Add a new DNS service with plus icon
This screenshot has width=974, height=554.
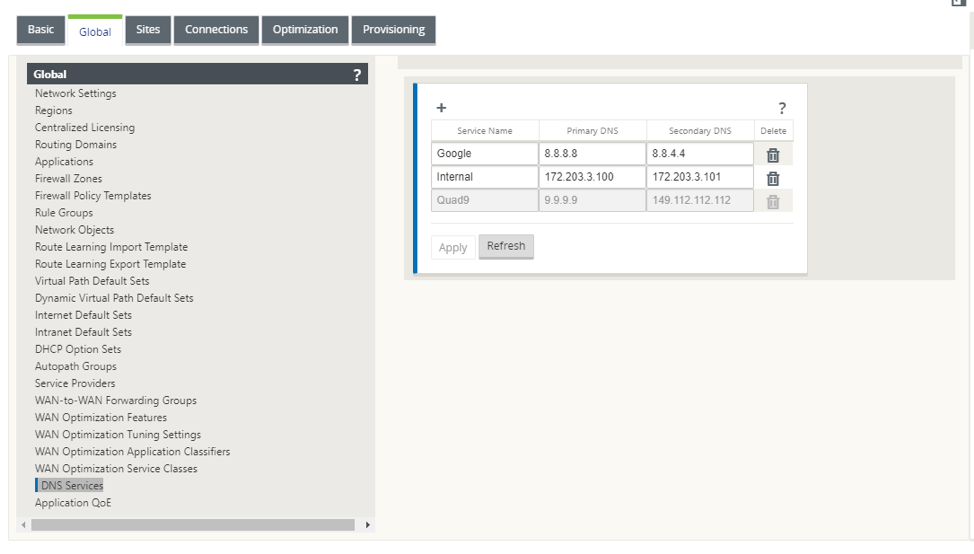point(441,108)
